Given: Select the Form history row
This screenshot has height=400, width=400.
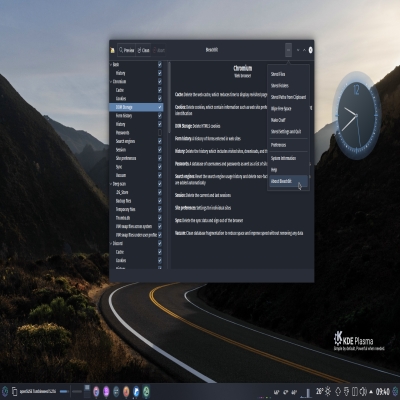Looking at the screenshot, I should [136, 116].
